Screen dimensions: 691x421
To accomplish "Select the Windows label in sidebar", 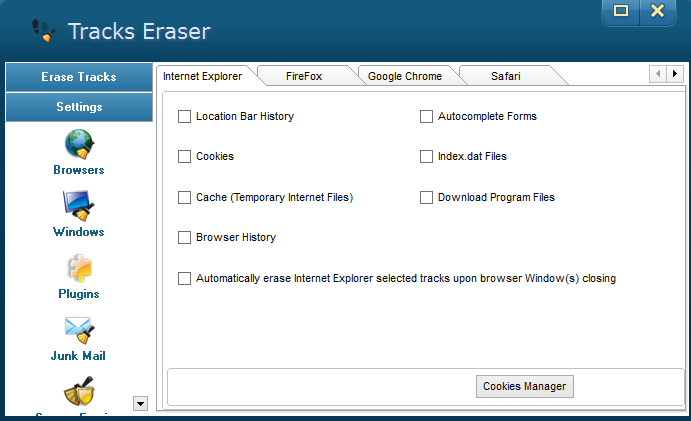I will point(79,232).
